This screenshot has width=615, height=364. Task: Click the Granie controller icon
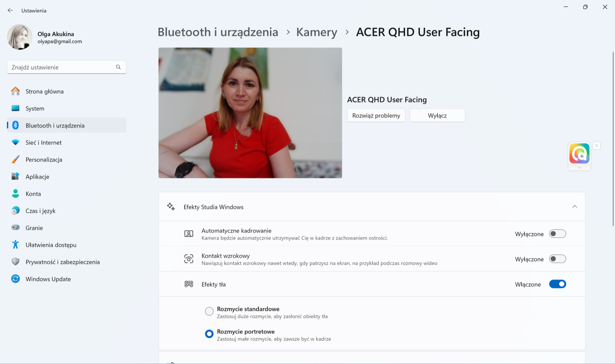(x=16, y=227)
